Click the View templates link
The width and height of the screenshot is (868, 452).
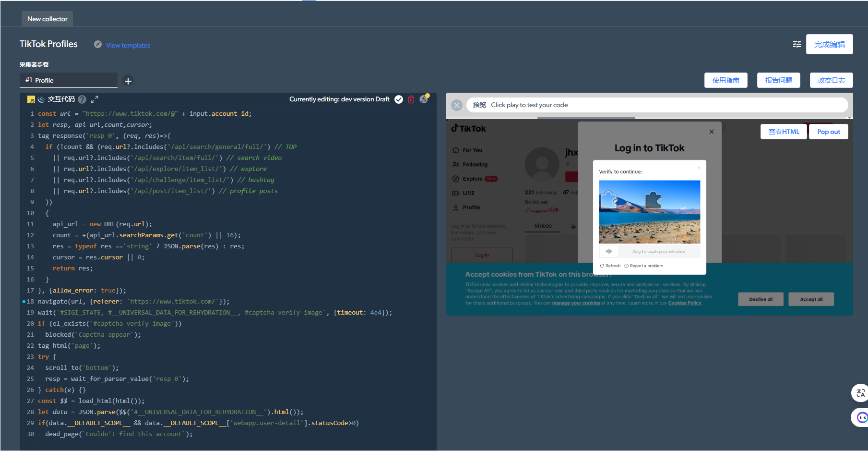click(x=128, y=45)
